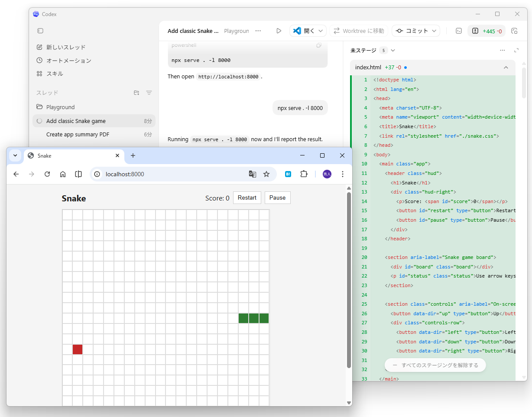
Task: Go forward in the browser
Action: click(32, 174)
